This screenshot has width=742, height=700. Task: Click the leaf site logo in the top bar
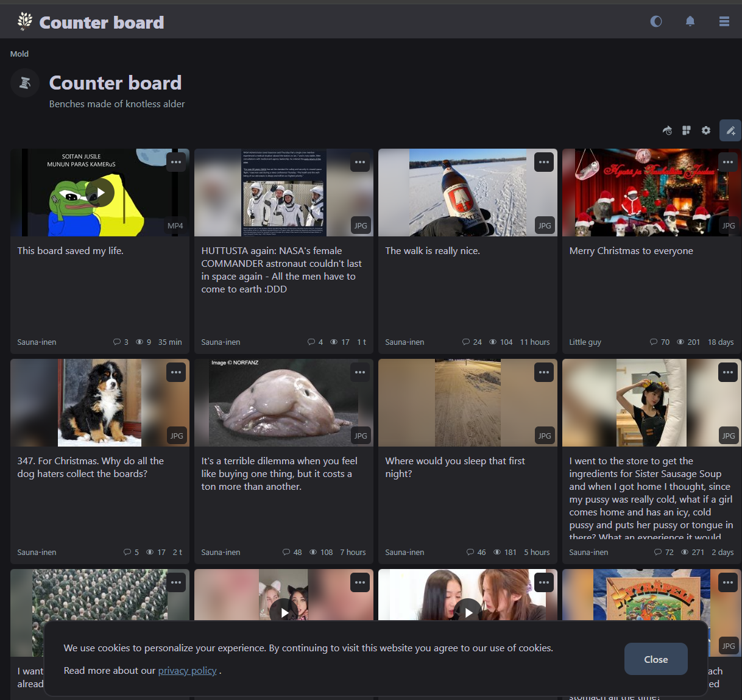coord(24,20)
